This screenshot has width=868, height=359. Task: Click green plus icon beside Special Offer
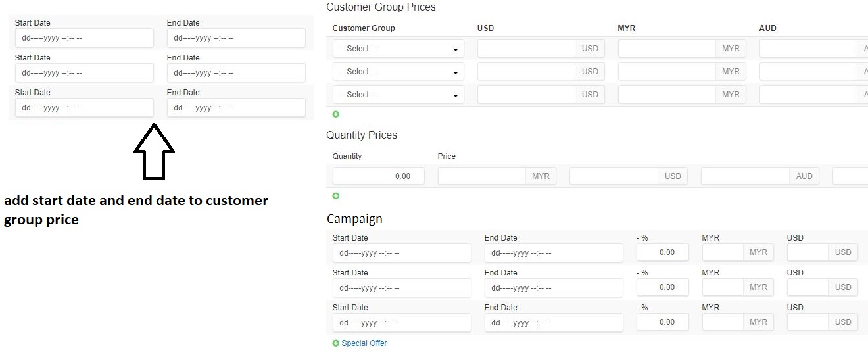click(x=336, y=343)
